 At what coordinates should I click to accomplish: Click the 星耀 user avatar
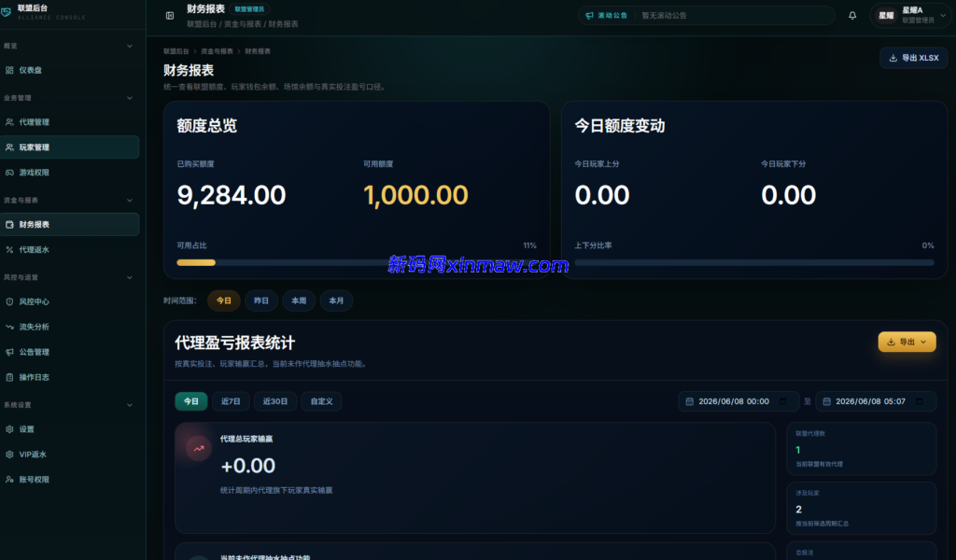(886, 15)
